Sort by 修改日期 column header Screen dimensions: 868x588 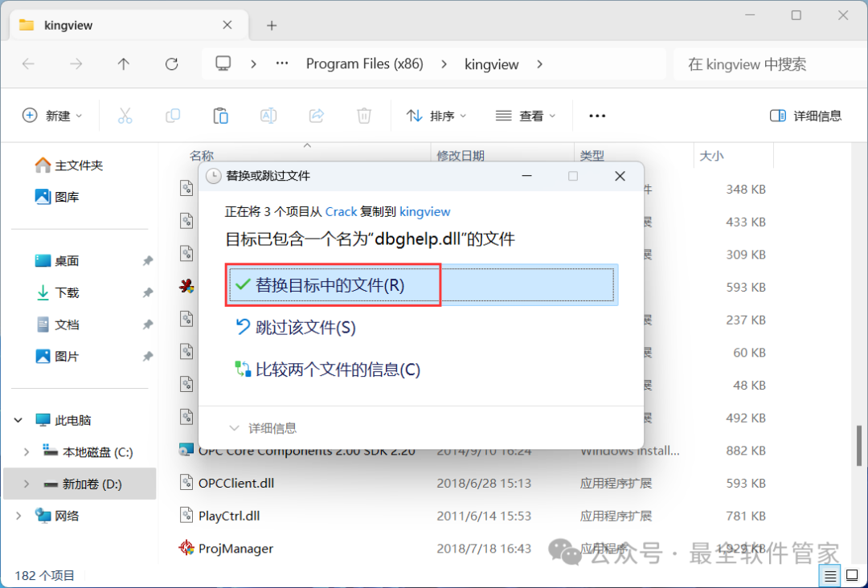[461, 156]
